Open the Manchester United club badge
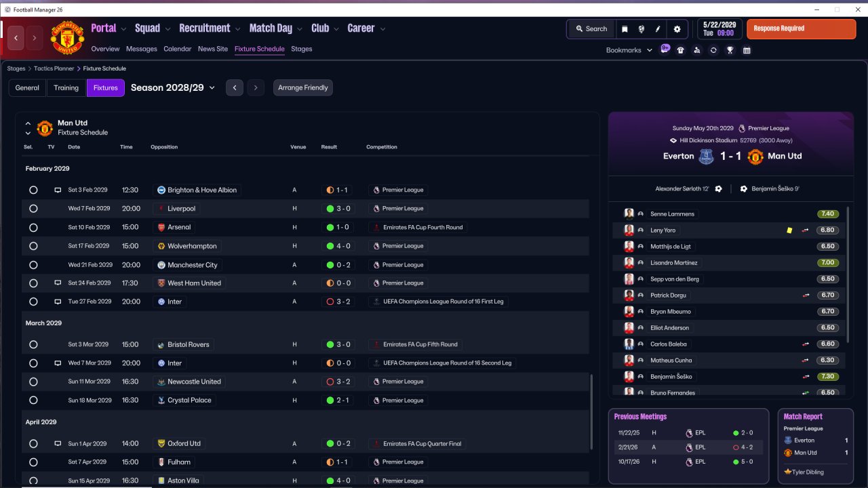 pyautogui.click(x=67, y=38)
